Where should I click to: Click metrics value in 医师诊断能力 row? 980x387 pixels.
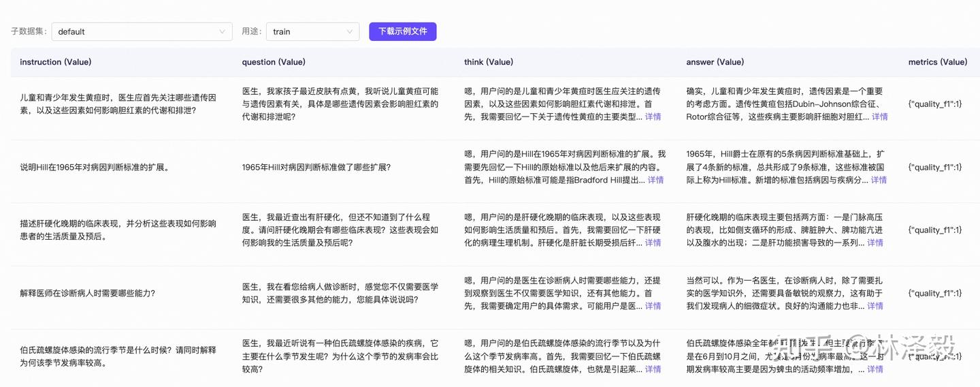coord(935,294)
